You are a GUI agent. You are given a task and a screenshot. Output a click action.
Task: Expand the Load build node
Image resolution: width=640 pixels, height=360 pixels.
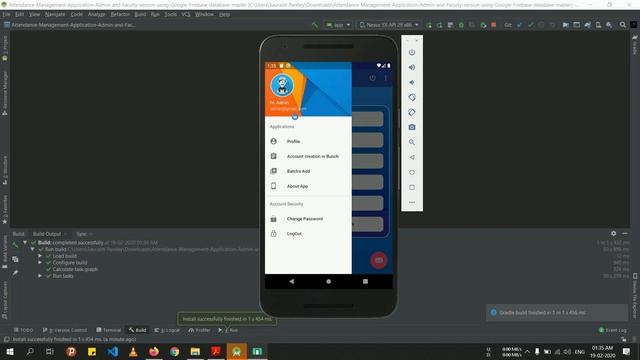coord(40,256)
